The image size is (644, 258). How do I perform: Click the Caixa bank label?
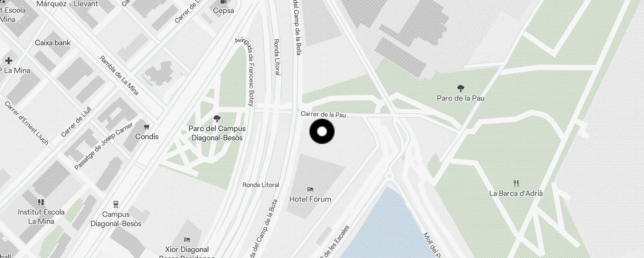click(53, 43)
